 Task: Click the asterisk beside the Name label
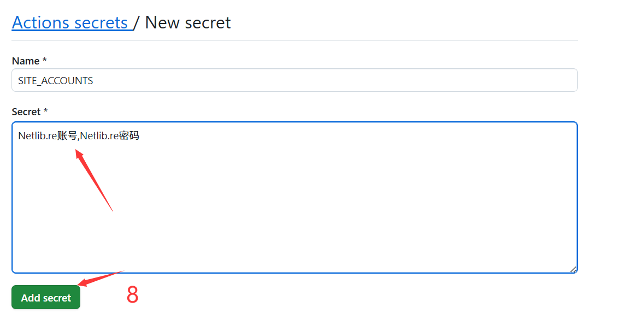pos(45,61)
